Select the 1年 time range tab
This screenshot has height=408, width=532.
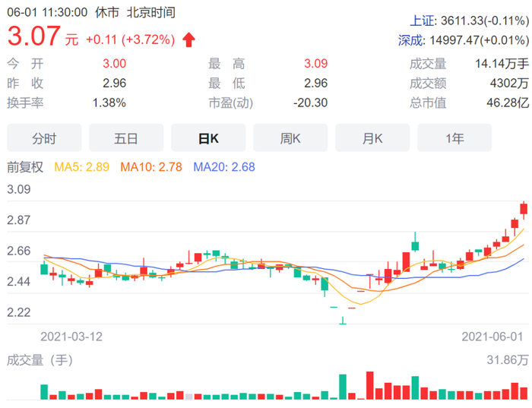(454, 138)
